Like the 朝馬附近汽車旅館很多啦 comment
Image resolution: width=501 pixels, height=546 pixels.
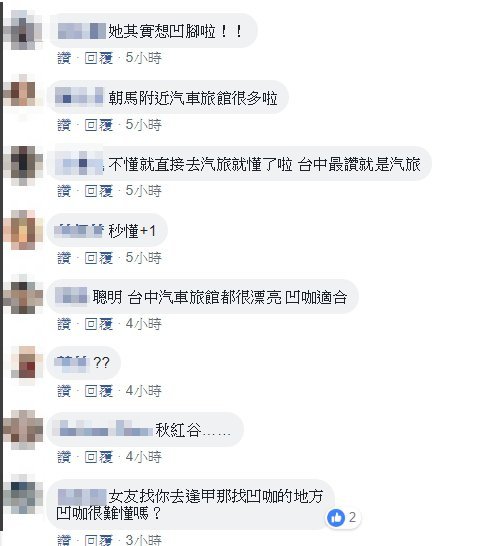point(64,125)
